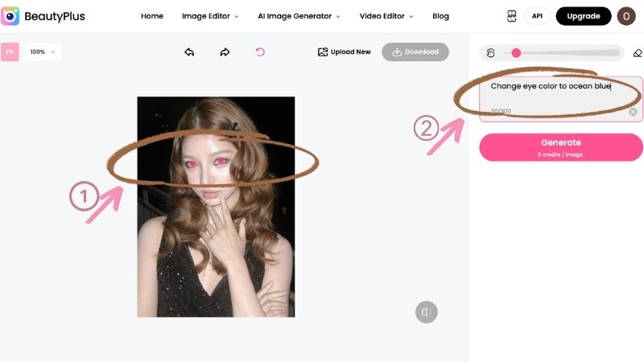644x362 pixels.
Task: Expand the AI Image Generator menu
Action: point(299,16)
